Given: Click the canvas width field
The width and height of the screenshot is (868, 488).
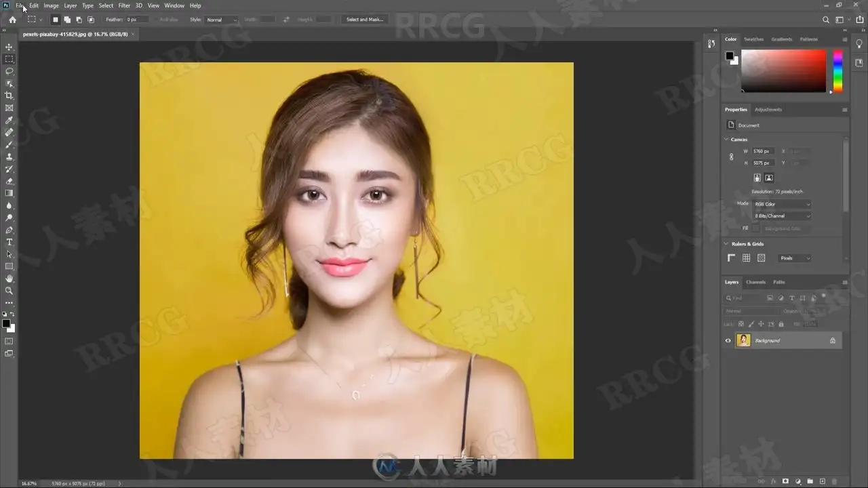Looking at the screenshot, I should 763,151.
